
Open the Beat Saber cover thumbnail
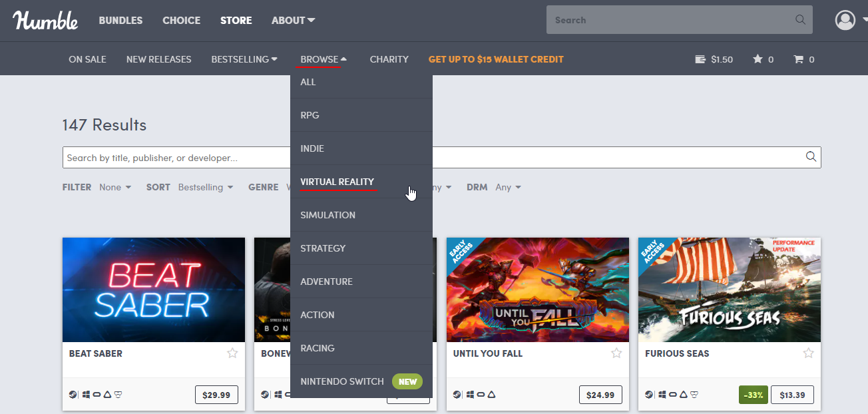pyautogui.click(x=154, y=290)
